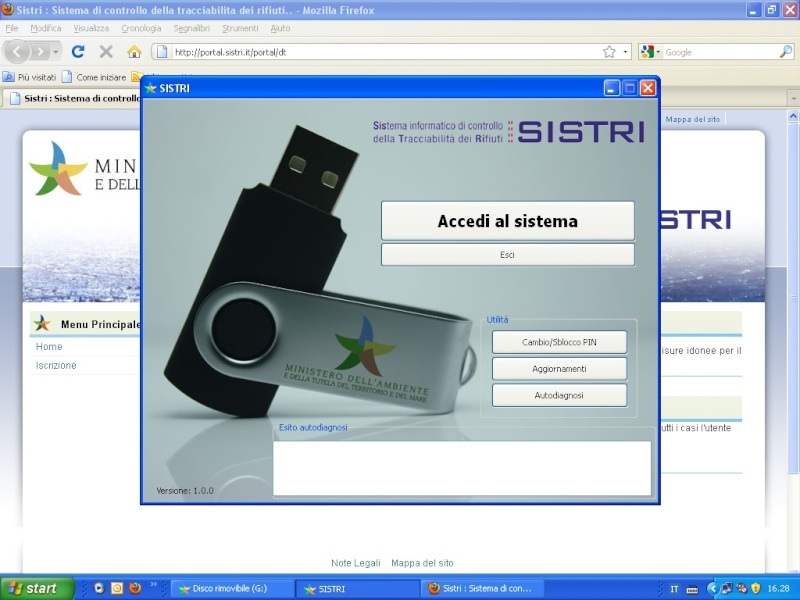The width and height of the screenshot is (800, 600).
Task: Open the URL bar history dropdown arrow
Action: 625,52
